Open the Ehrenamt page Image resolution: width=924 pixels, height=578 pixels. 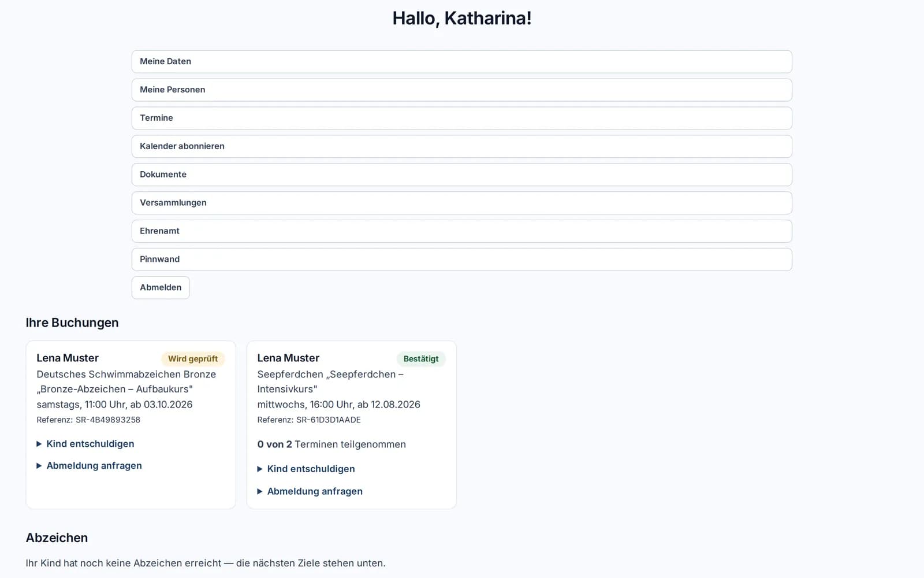click(462, 231)
